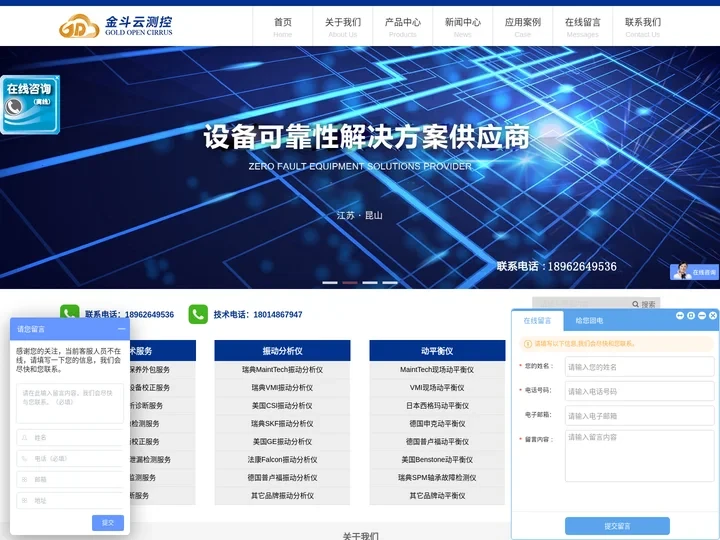Image resolution: width=720 pixels, height=540 pixels.
Task: Focus the site search input box
Action: click(581, 303)
